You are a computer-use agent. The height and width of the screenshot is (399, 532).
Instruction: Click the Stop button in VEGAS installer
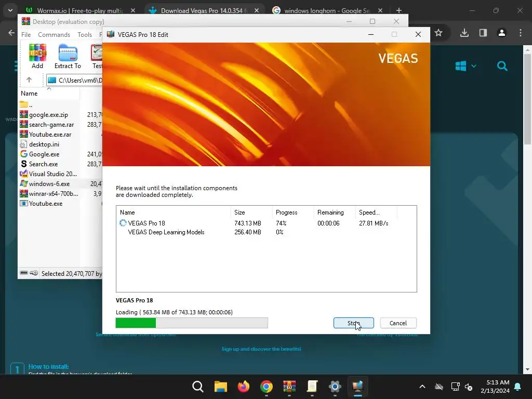point(353,323)
